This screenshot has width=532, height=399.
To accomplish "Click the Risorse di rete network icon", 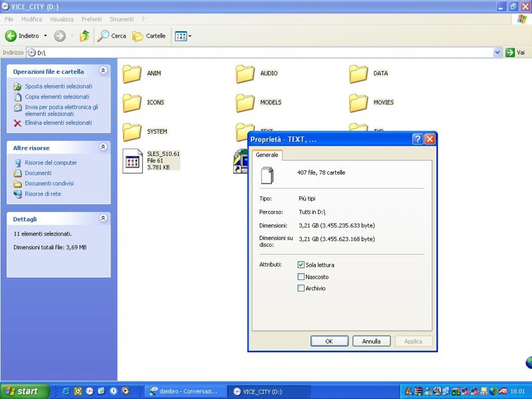I will 18,194.
